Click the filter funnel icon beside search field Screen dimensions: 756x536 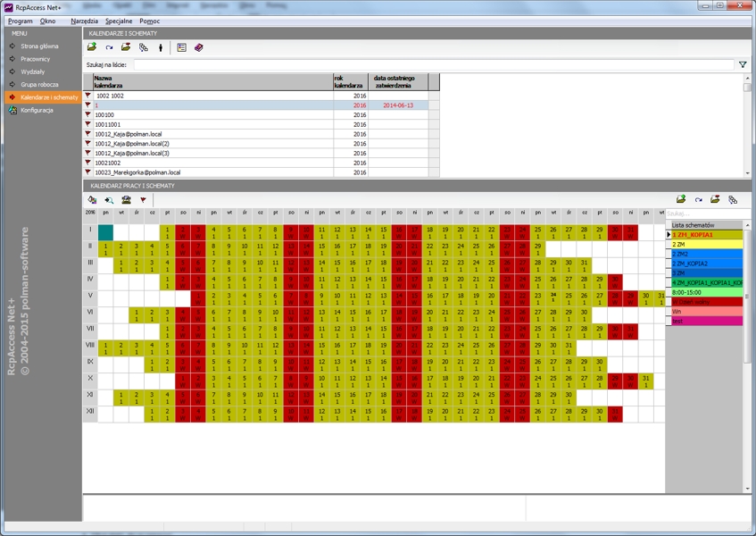click(743, 65)
